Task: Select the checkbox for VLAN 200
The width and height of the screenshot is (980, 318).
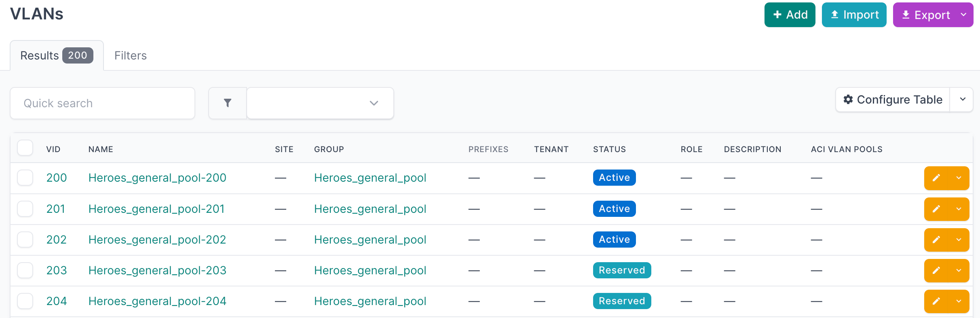Action: pos(25,178)
